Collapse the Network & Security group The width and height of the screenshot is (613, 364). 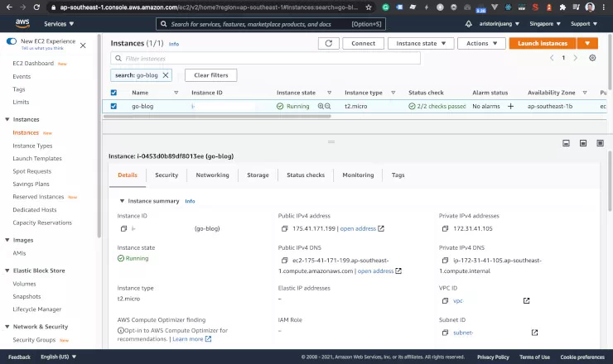tap(7, 327)
